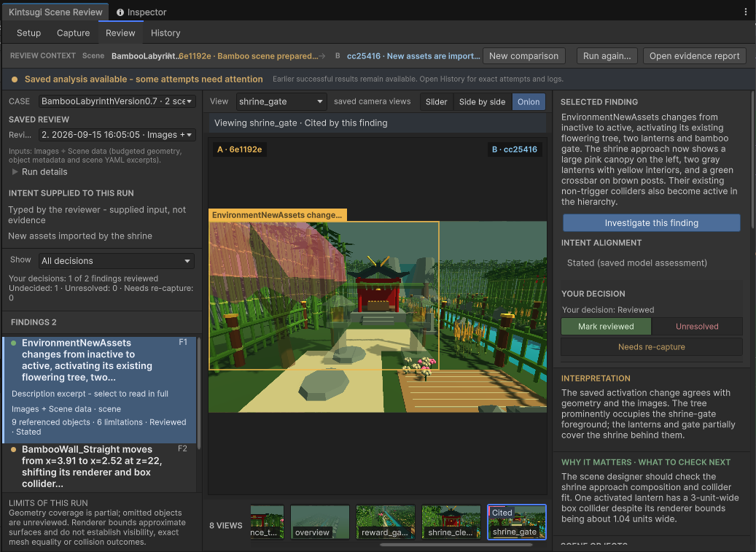This screenshot has width=756, height=552.
Task: Set decision to Needs re-capture
Action: coord(651,346)
